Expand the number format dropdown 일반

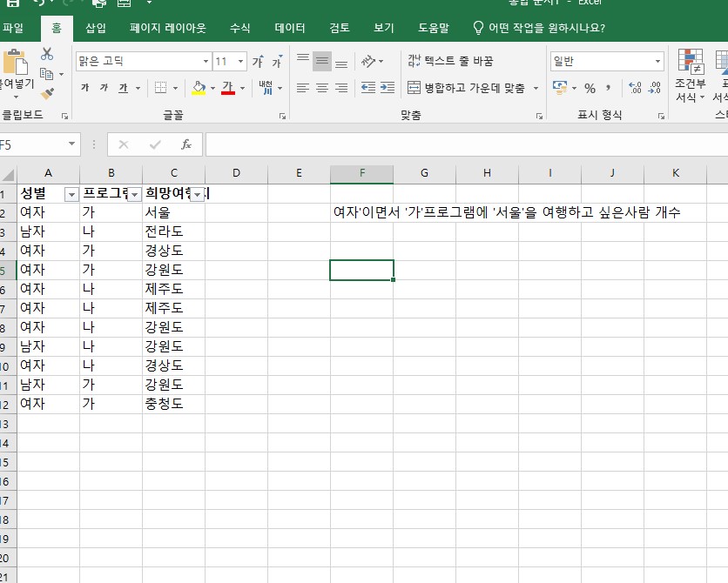[657, 62]
